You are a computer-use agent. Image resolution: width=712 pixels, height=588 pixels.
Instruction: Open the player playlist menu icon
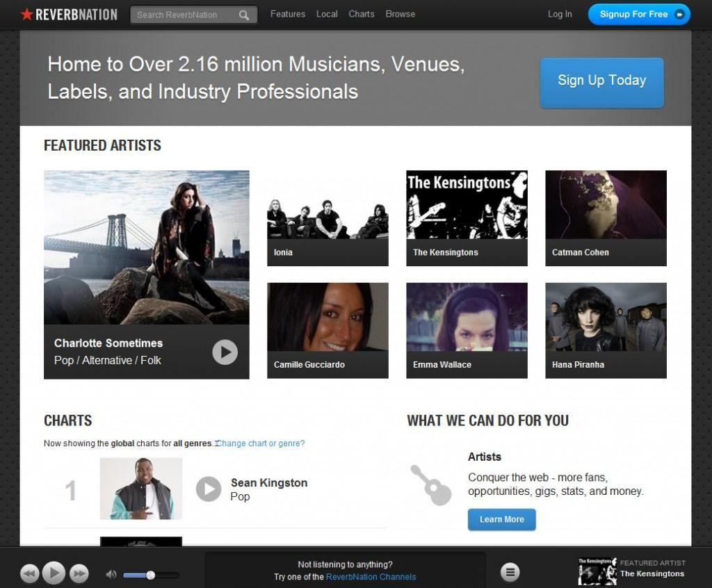510,572
